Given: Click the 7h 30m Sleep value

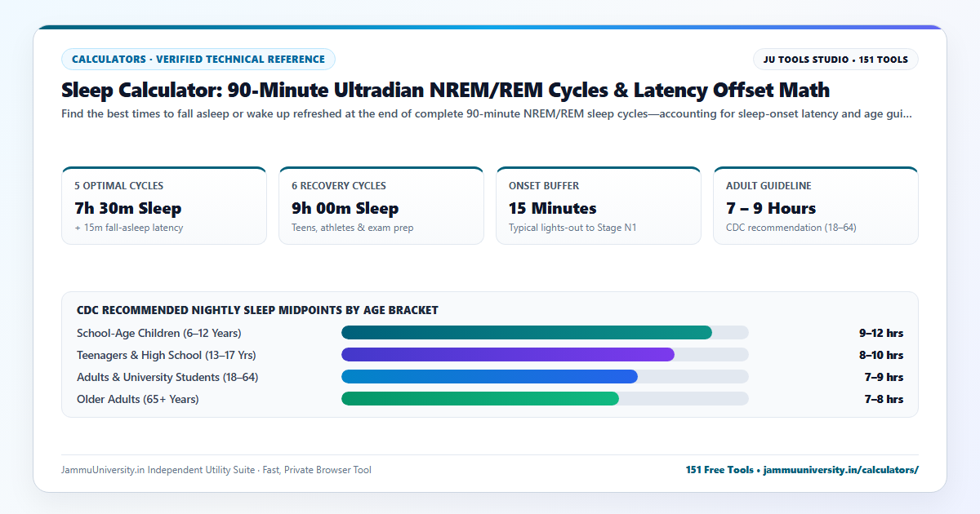Looking at the screenshot, I should pos(128,209).
